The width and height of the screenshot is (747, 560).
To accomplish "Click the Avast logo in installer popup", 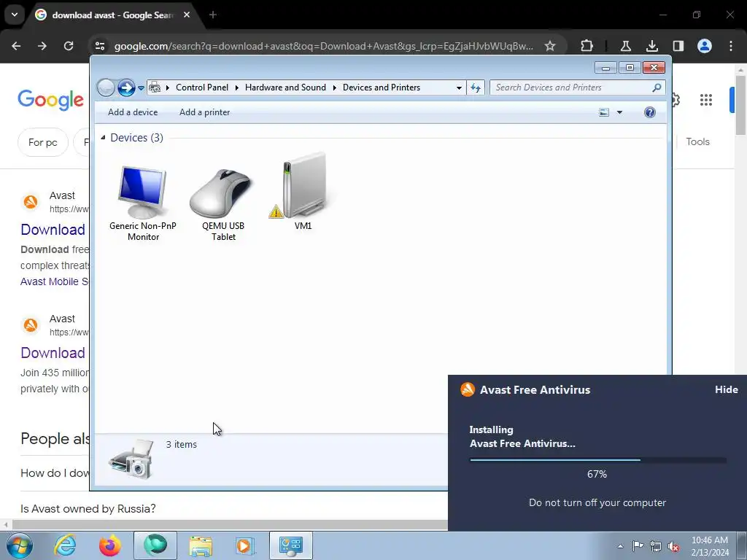I will click(x=468, y=389).
